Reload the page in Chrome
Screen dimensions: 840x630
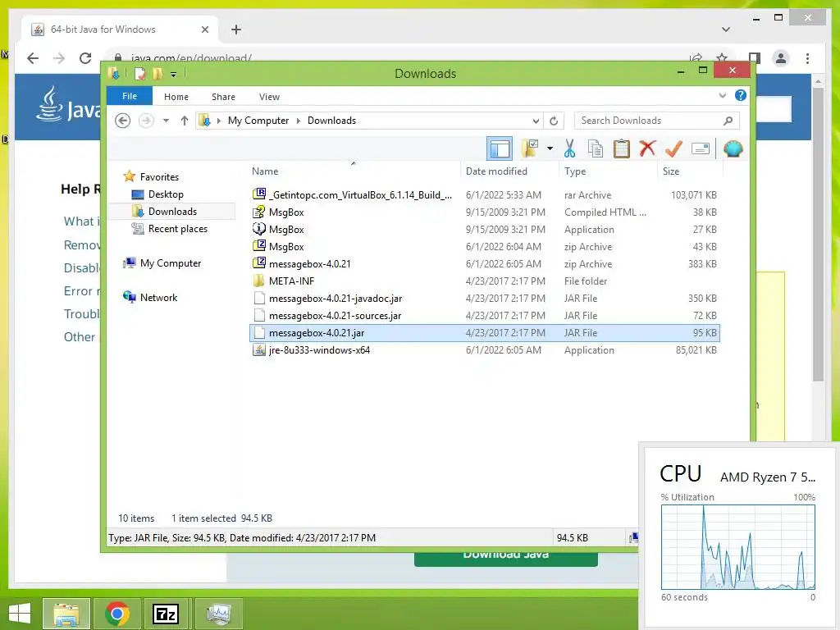85,58
